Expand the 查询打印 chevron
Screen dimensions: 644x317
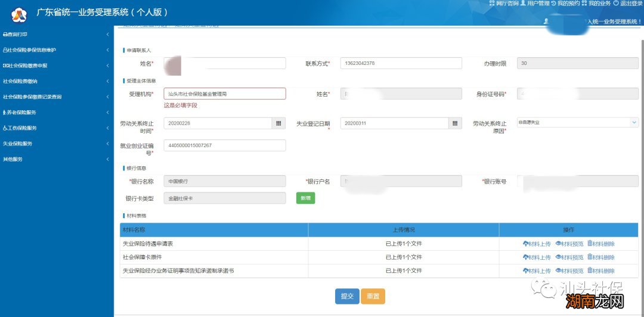coord(107,35)
